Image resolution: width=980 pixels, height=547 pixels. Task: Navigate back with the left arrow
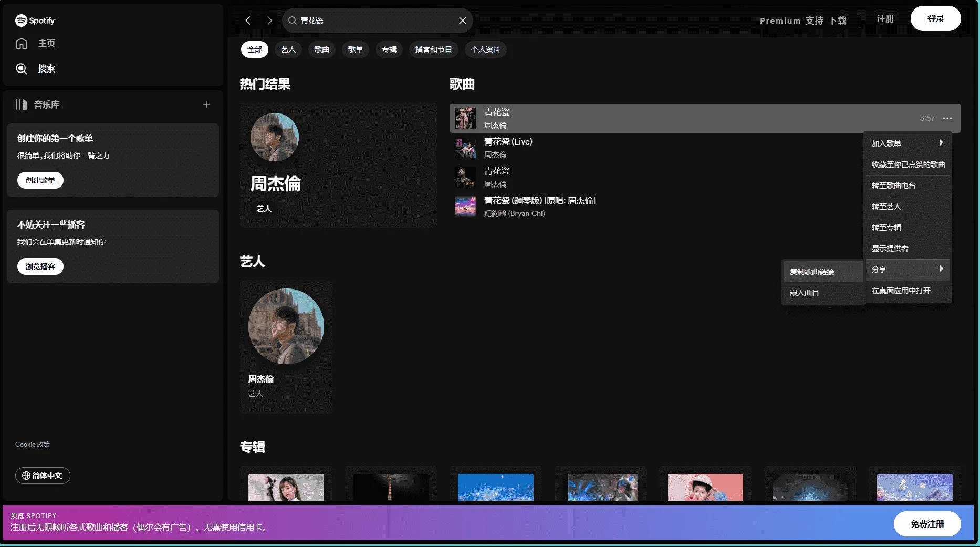(248, 20)
